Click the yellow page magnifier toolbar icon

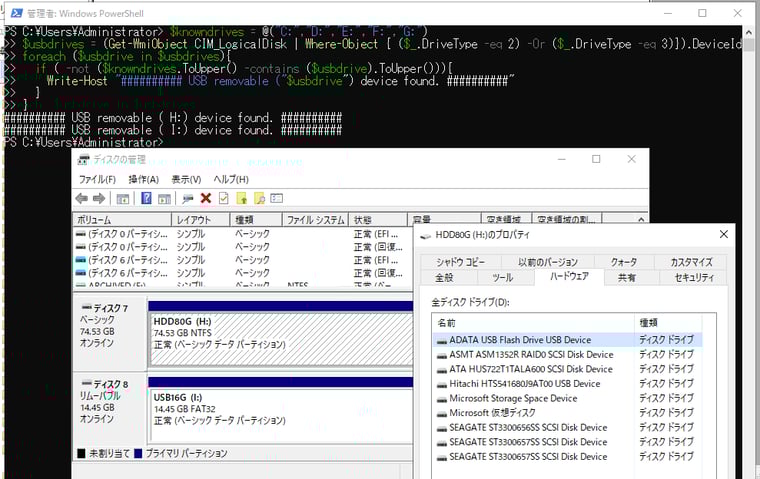coord(259,198)
